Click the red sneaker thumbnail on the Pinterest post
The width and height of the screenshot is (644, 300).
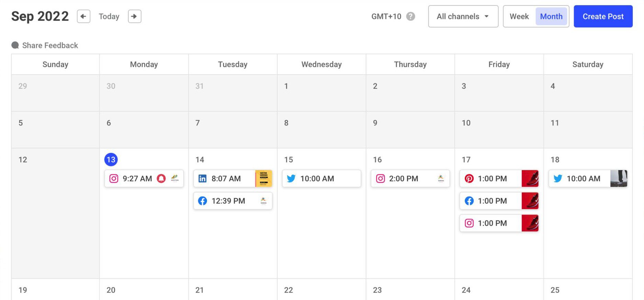[530, 178]
